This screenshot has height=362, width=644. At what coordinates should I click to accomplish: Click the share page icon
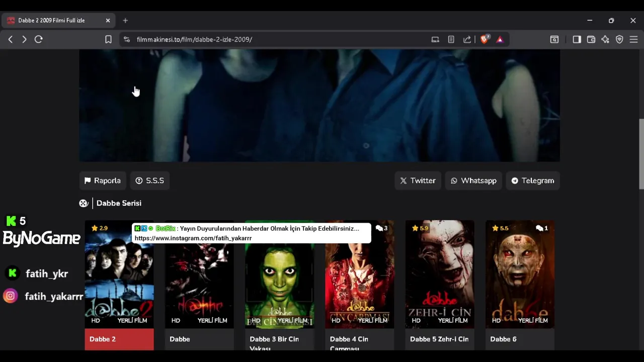467,39
